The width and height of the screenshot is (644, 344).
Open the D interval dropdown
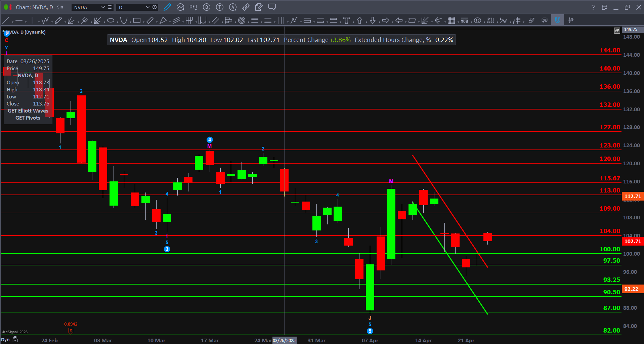pos(147,7)
